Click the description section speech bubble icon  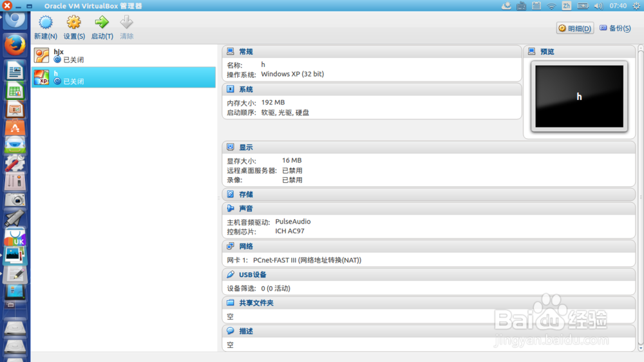click(231, 331)
